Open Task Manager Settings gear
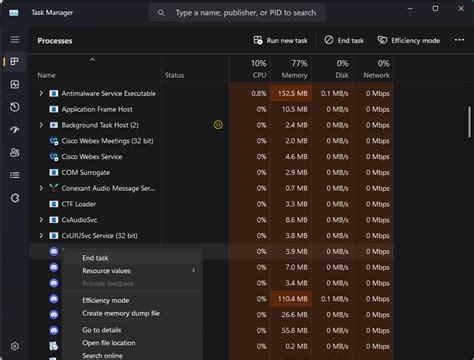The image size is (474, 360). (x=15, y=346)
